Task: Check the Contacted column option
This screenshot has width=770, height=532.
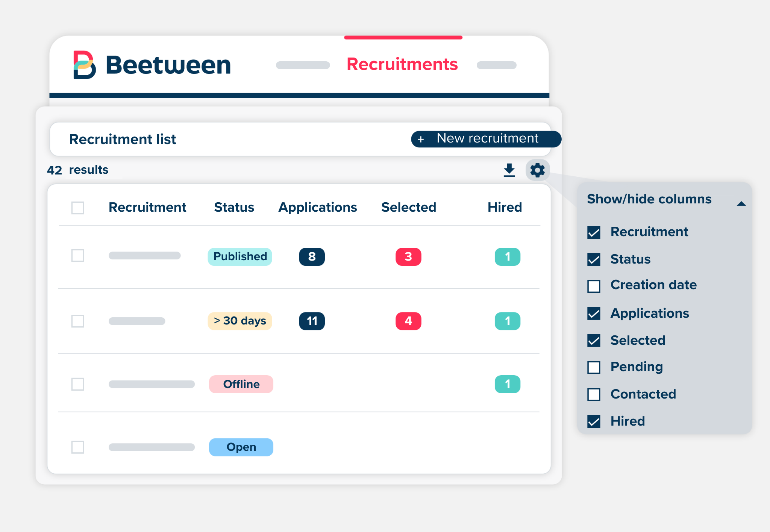Action: tap(594, 394)
